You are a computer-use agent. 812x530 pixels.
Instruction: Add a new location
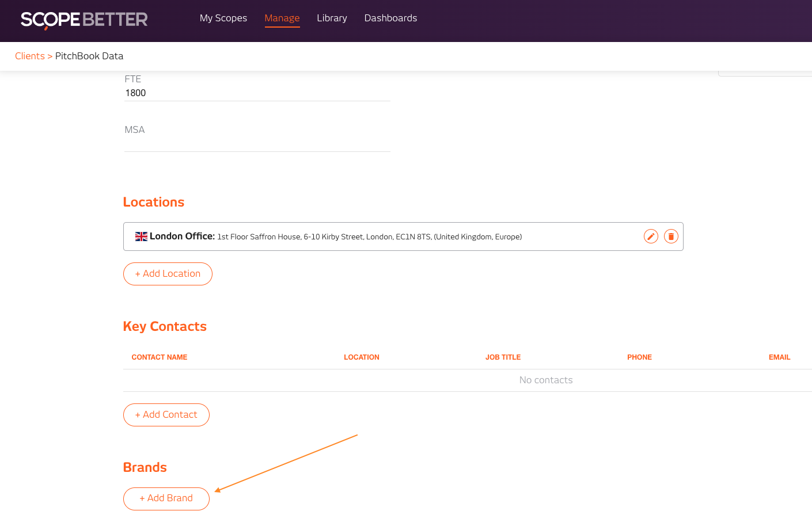point(168,274)
